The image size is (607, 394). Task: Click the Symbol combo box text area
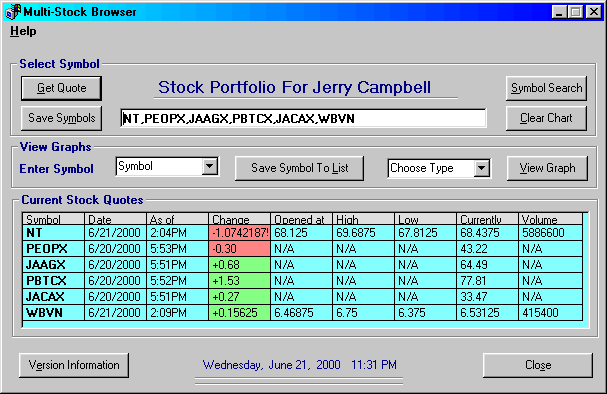click(x=159, y=166)
